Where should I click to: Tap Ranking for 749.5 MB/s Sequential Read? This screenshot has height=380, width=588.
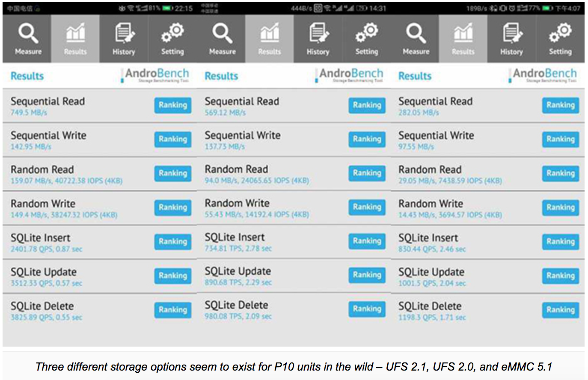point(173,105)
